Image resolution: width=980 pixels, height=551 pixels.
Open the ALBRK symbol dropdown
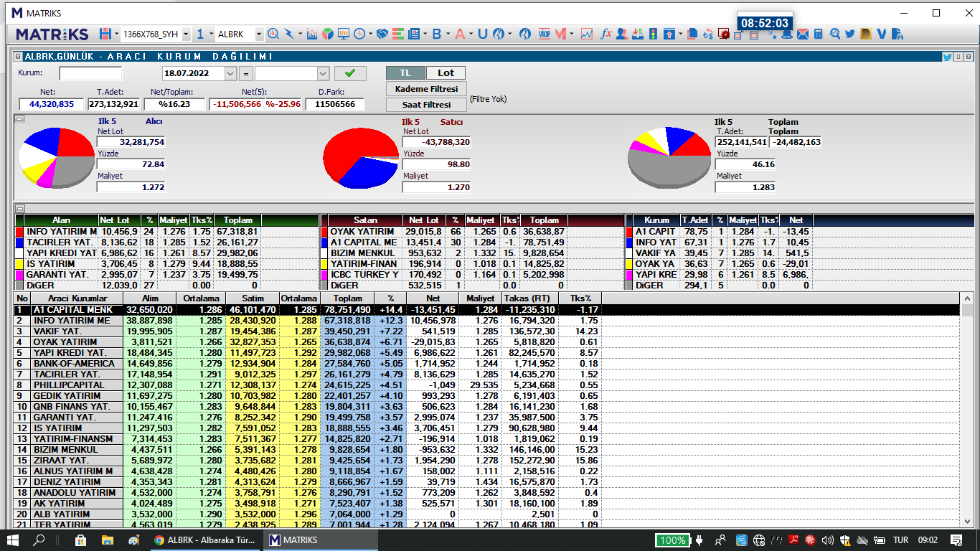(259, 34)
